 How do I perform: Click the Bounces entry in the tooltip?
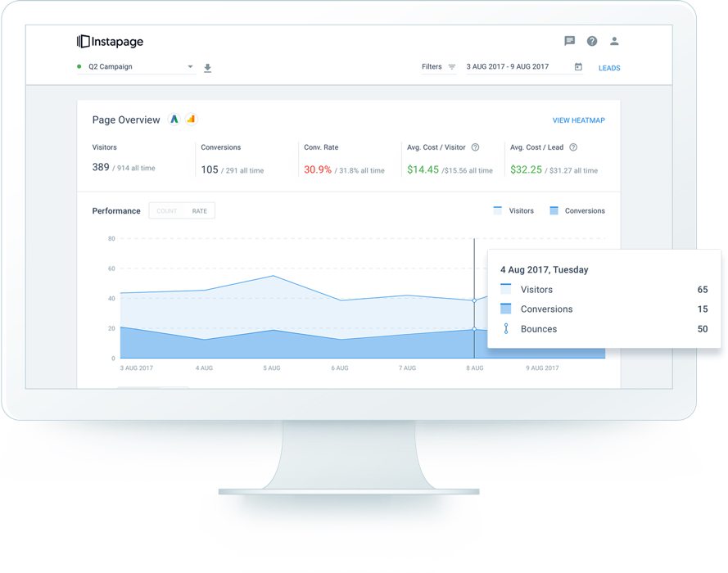coord(540,328)
